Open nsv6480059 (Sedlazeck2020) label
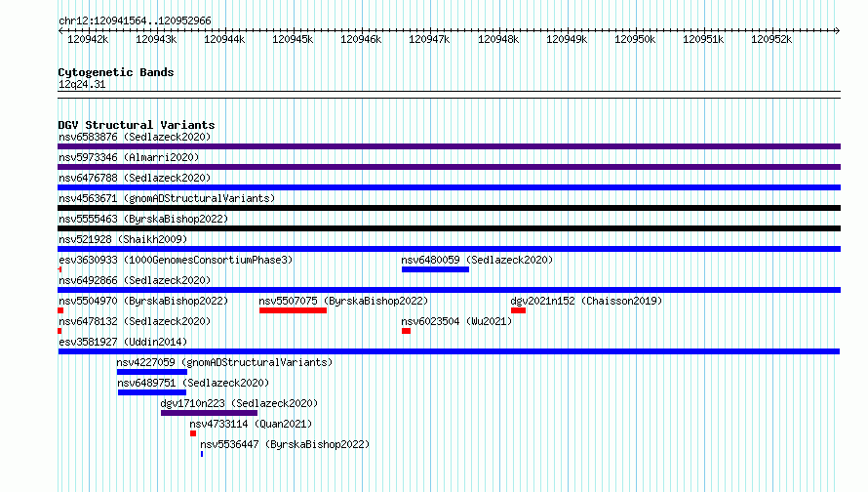The width and height of the screenshot is (868, 492). pyautogui.click(x=477, y=260)
